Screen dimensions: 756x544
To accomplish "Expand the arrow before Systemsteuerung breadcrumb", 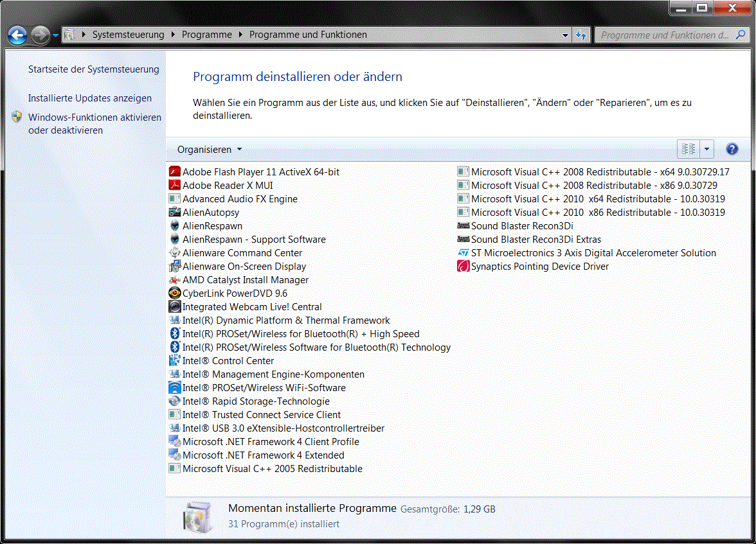I will point(84,35).
